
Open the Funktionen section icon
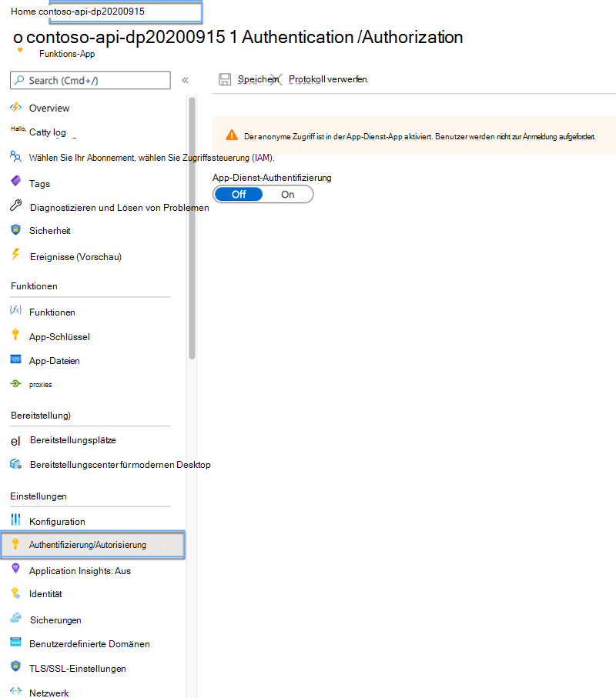pos(18,312)
